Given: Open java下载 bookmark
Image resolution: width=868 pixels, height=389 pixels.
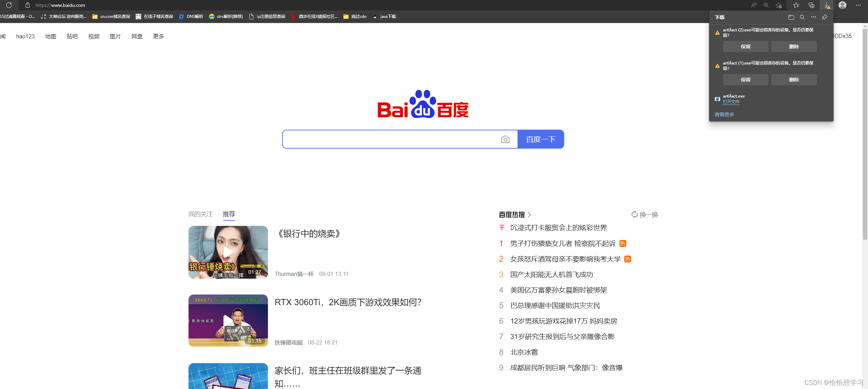Looking at the screenshot, I should 384,17.
